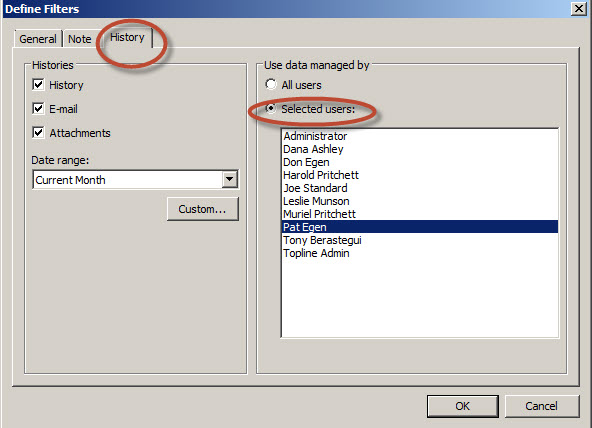Dismiss dialog with Cancel button

click(541, 406)
